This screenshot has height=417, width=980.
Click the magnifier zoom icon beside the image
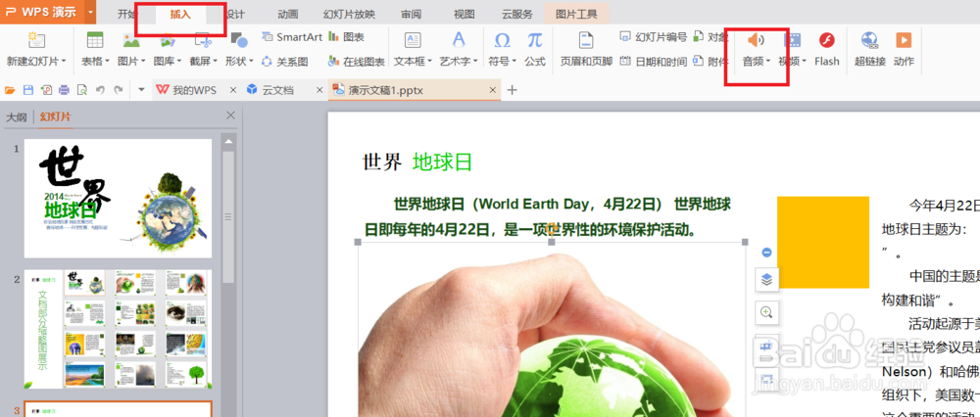(x=767, y=312)
